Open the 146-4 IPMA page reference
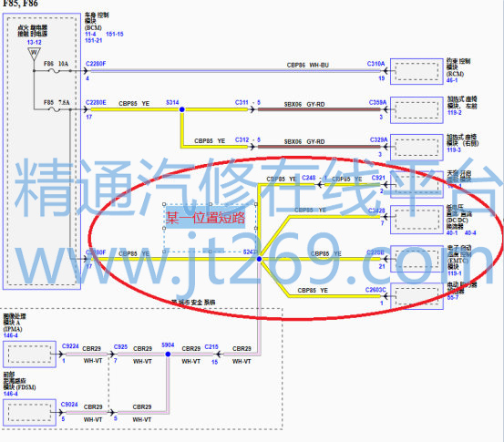 pos(11,335)
